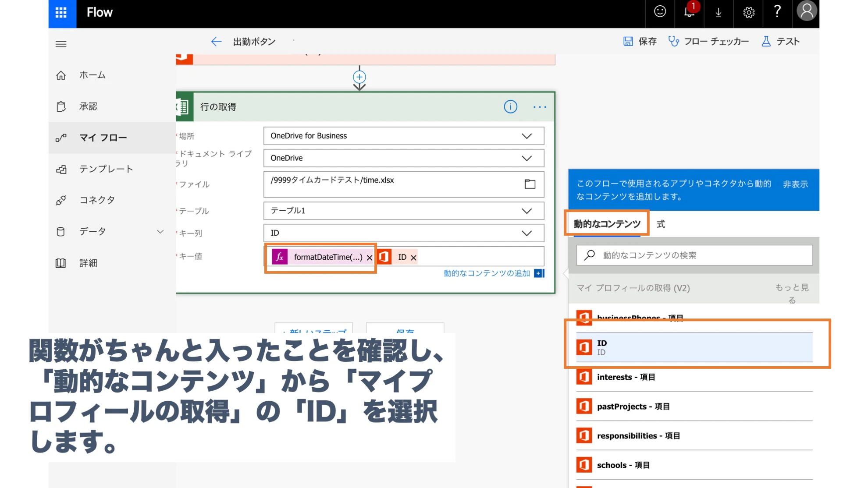Click the smiley feedback icon
Screen dimensions: 868x488
click(660, 12)
